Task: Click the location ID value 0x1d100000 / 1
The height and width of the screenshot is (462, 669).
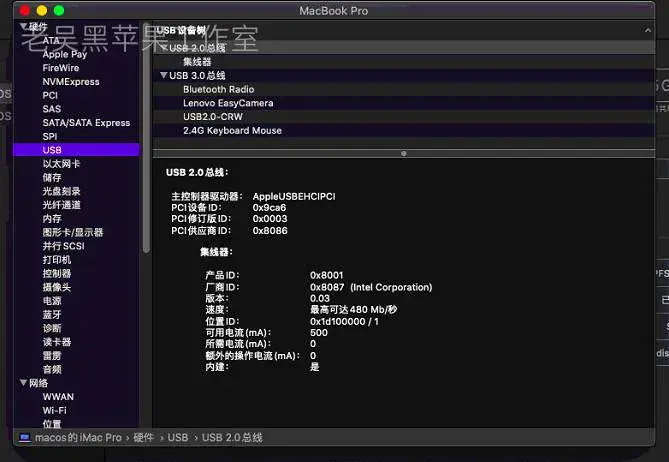Action: (x=344, y=321)
